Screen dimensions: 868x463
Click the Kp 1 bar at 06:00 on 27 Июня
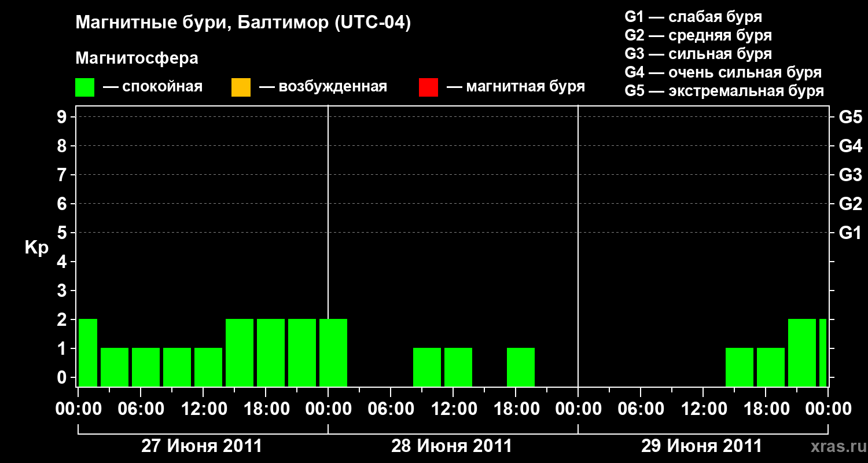click(x=146, y=367)
